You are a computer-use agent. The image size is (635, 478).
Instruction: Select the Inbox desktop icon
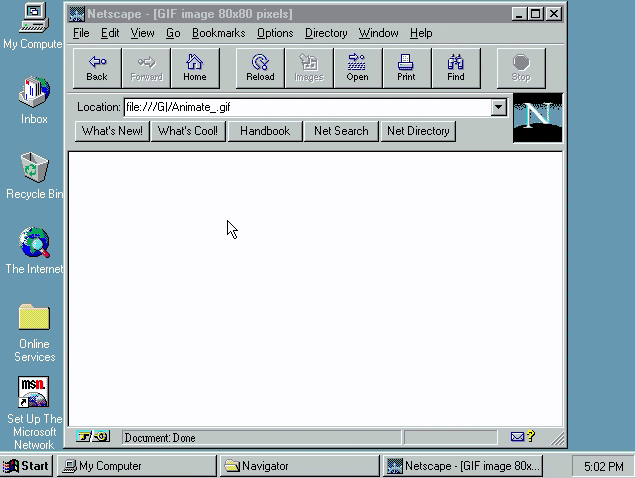[x=34, y=100]
